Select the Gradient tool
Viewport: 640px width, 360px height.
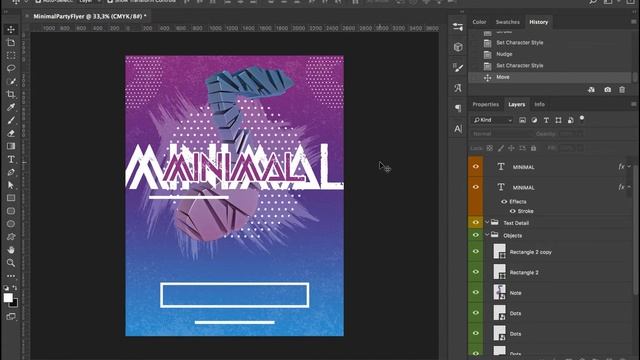coord(11,146)
